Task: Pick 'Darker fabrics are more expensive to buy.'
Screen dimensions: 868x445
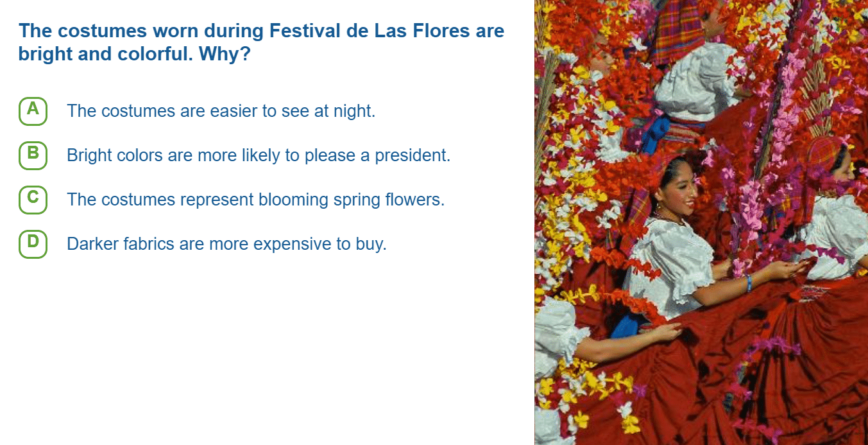Action: click(x=226, y=244)
